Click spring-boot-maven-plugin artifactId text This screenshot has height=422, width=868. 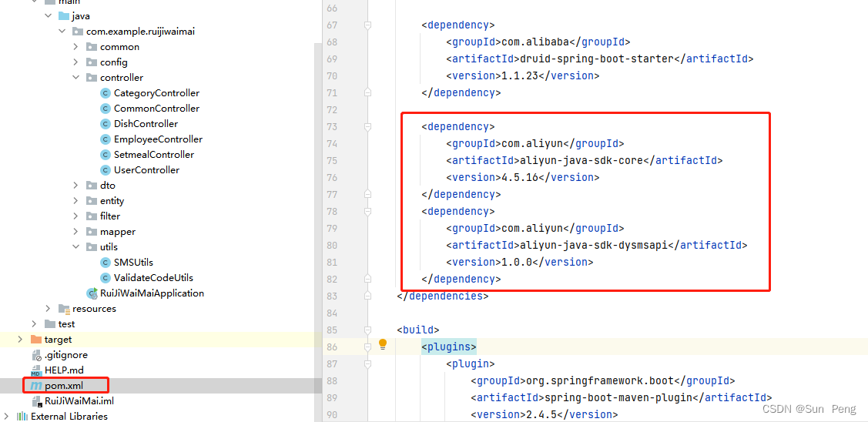click(618, 397)
